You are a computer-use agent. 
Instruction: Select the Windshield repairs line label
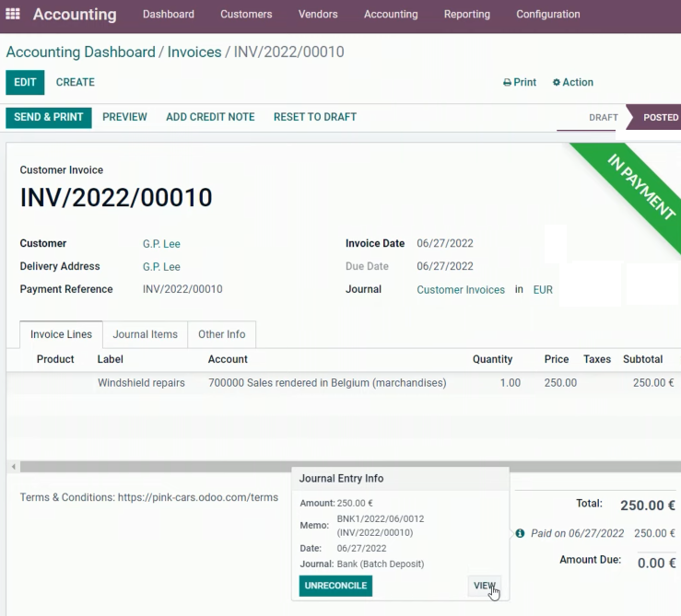(141, 382)
